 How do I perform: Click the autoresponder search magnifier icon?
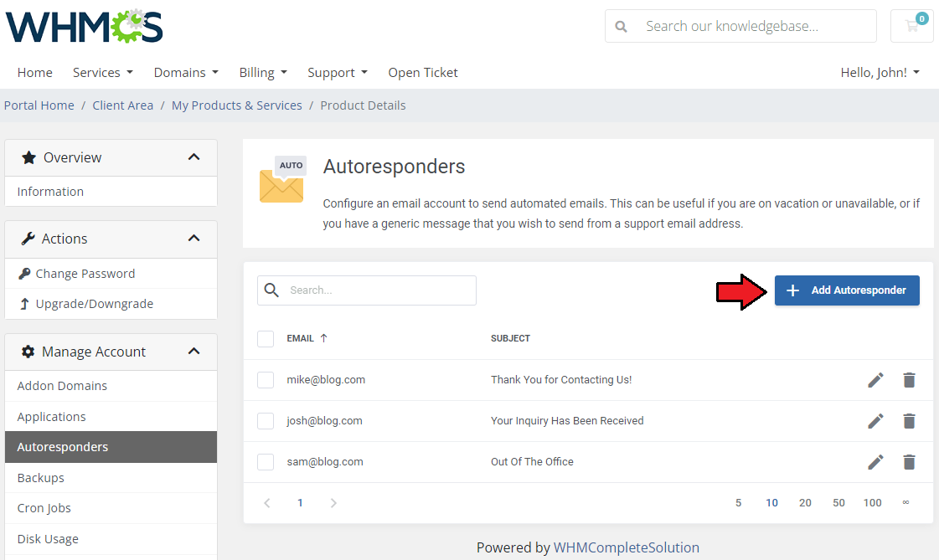[x=272, y=290]
